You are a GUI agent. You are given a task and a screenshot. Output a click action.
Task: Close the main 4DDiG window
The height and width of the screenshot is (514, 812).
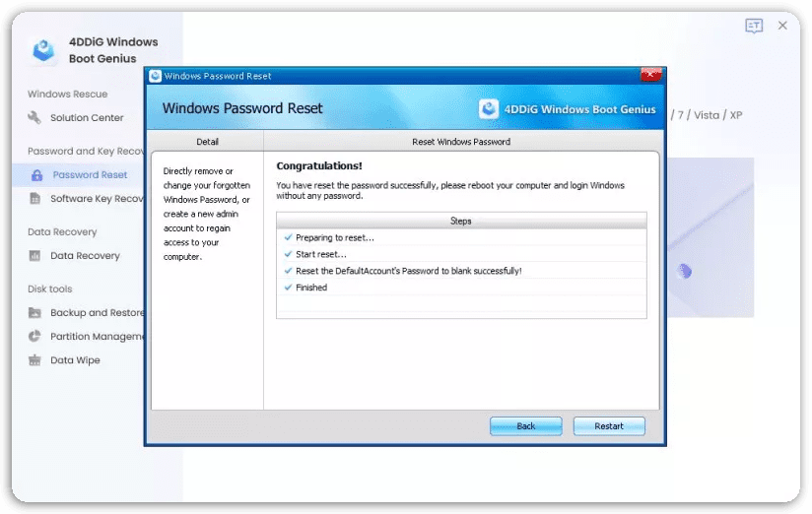pyautogui.click(x=782, y=26)
